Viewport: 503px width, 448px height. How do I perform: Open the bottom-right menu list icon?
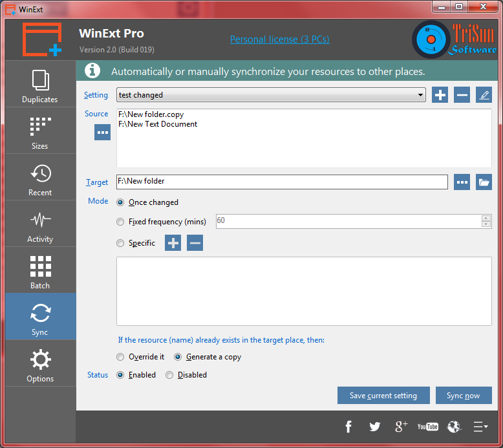click(x=480, y=427)
